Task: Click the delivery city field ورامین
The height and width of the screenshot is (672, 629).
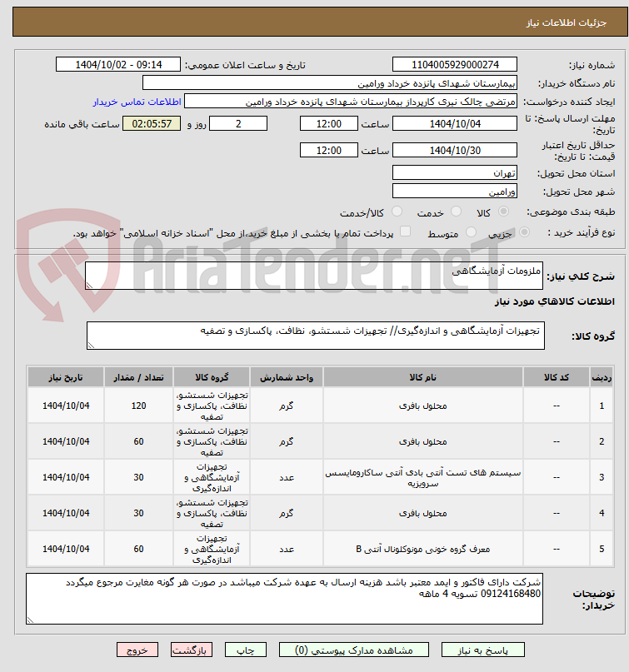Action: pos(455,192)
